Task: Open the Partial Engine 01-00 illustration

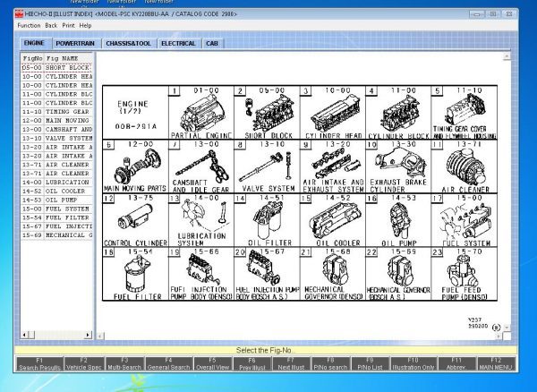Action: [x=201, y=112]
